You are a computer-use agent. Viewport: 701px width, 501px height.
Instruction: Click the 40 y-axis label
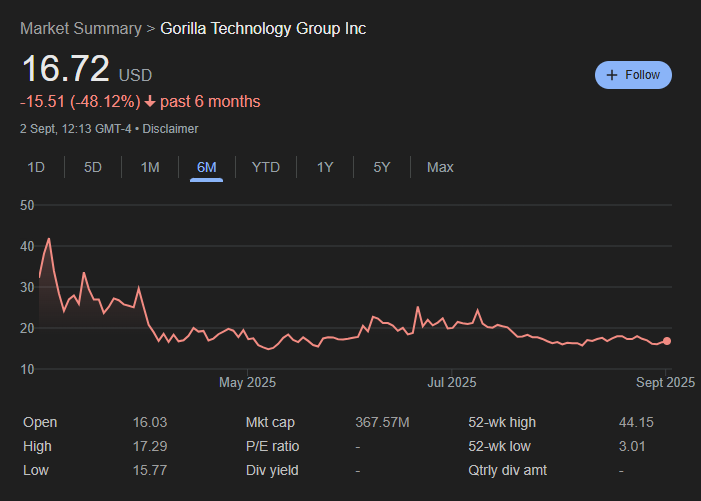[27, 246]
